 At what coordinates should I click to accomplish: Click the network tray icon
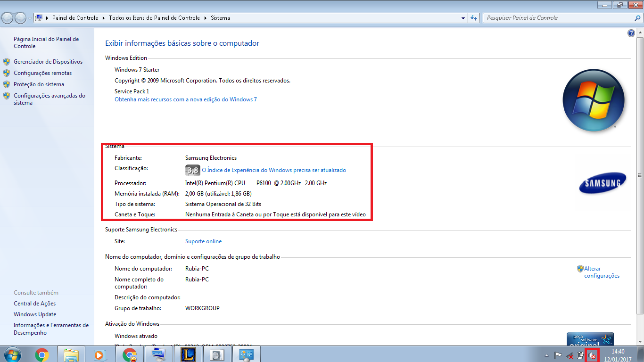pos(570,355)
